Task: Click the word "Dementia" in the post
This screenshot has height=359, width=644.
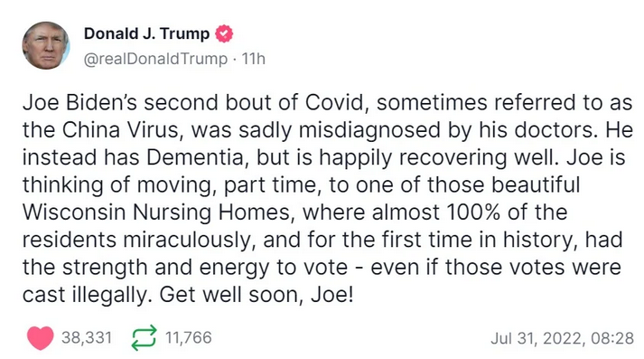Action: (195, 157)
